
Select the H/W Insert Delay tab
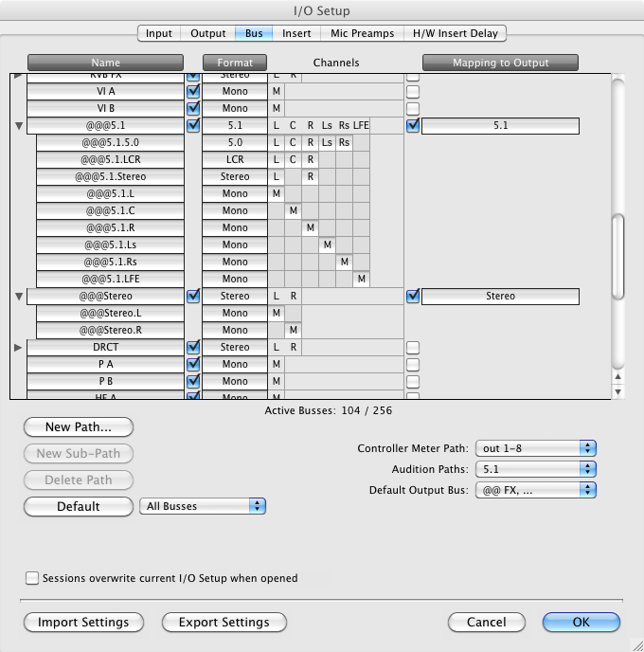click(x=455, y=33)
